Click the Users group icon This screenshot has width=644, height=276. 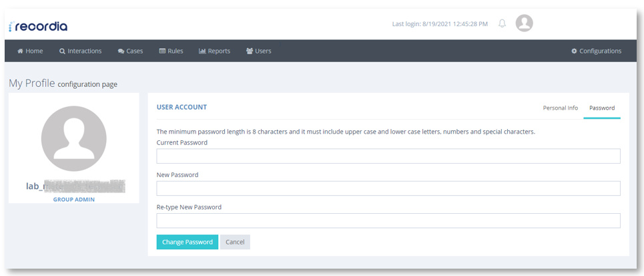pyautogui.click(x=250, y=51)
